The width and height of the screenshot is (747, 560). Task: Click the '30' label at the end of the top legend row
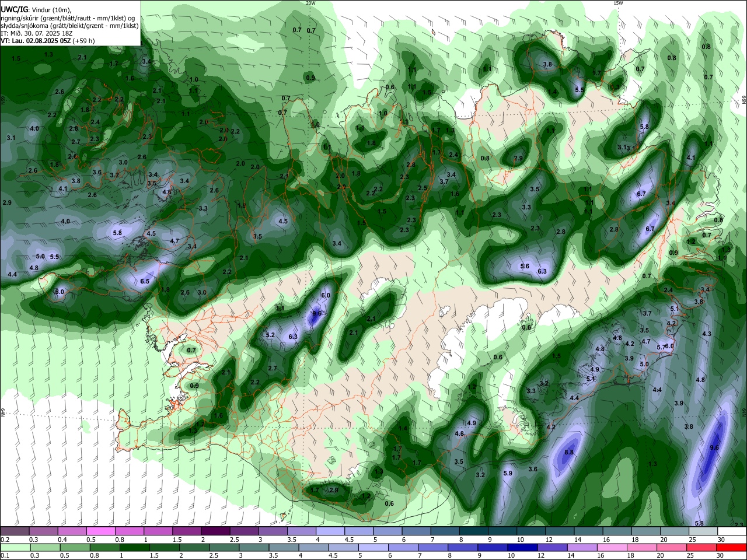[x=721, y=540]
